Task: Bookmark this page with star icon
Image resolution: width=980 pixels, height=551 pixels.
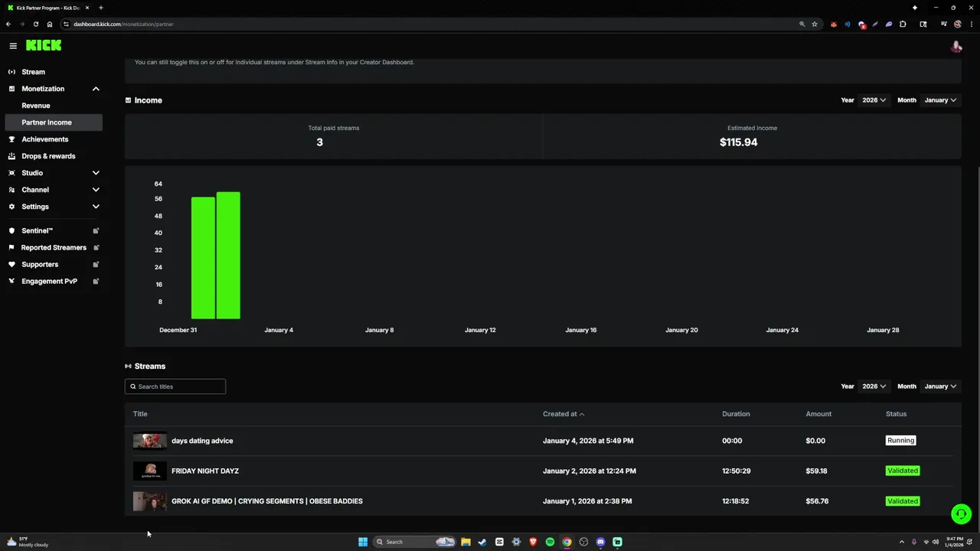Action: point(815,24)
